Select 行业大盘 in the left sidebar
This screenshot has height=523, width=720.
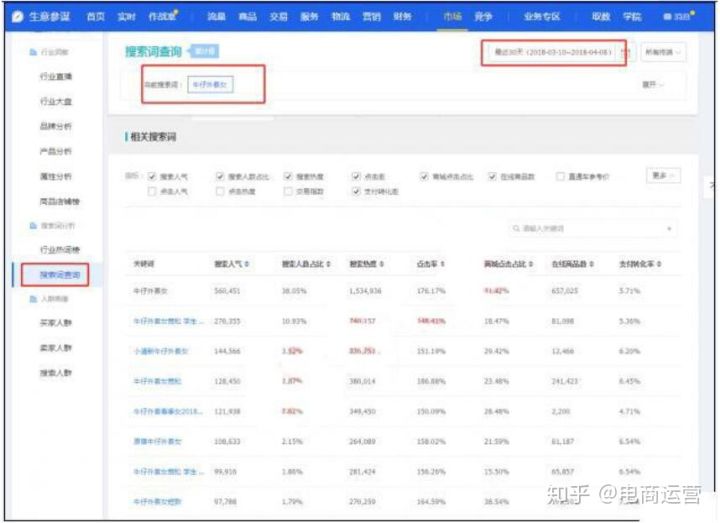(x=55, y=101)
